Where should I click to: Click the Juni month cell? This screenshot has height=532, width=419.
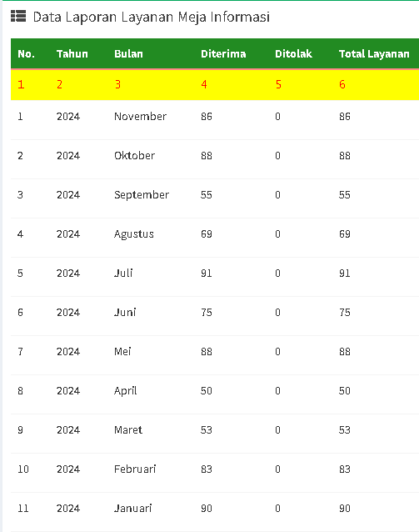pyautogui.click(x=125, y=312)
